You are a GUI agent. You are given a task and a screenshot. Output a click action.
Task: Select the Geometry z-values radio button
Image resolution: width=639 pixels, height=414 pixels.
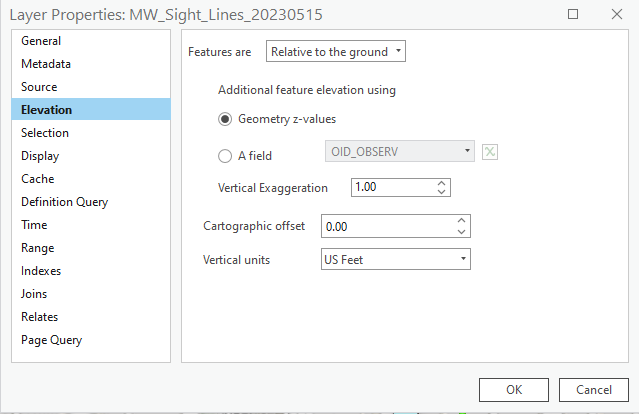point(225,118)
